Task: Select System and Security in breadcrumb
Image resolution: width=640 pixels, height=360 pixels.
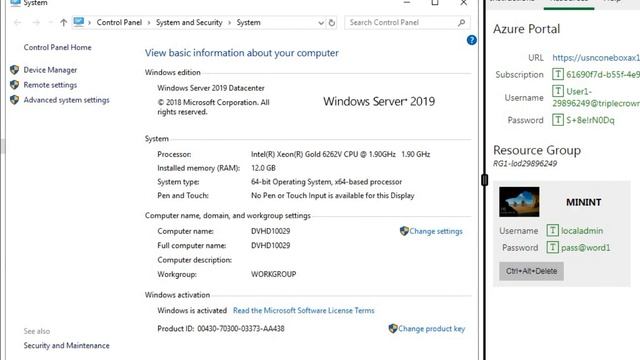Action: (x=189, y=22)
